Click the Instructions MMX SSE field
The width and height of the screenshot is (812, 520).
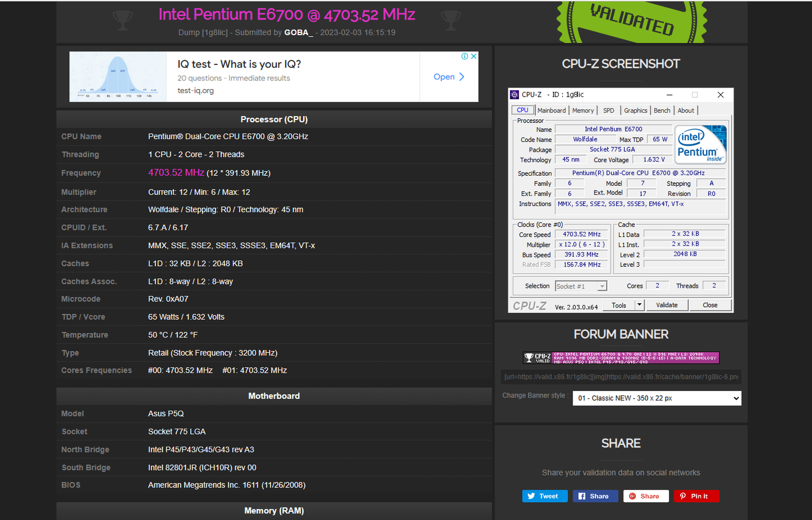pyautogui.click(x=640, y=207)
